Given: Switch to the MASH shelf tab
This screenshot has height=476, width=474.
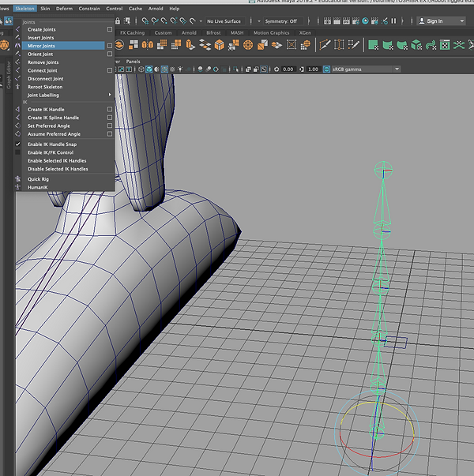Looking at the screenshot, I should [237, 32].
